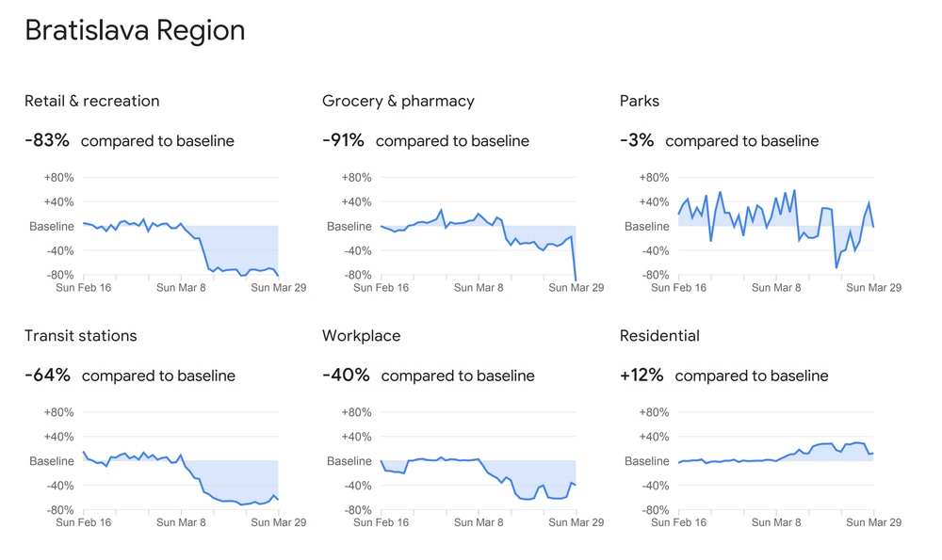Screen dimensions: 942x560
Task: Click the Transit stations heading
Action: [81, 336]
